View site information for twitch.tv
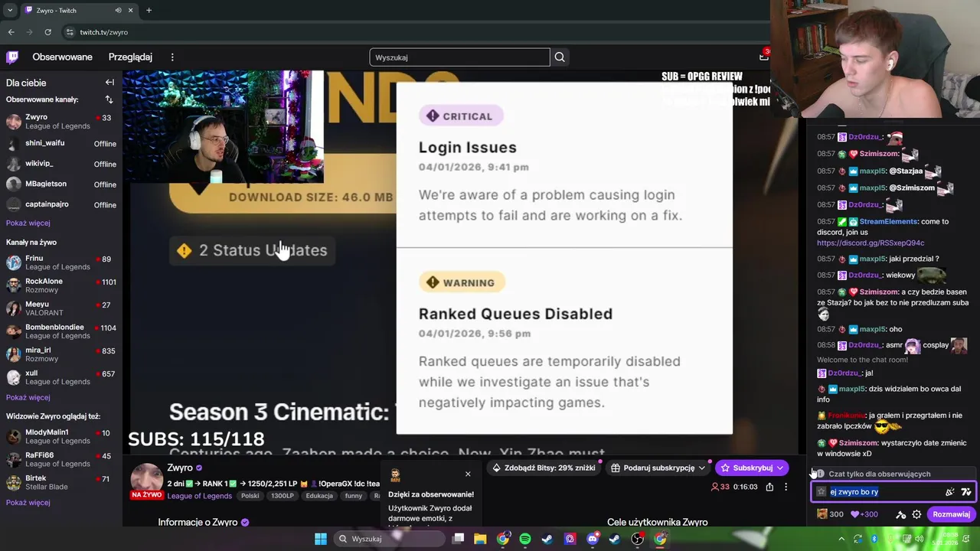 coord(70,32)
